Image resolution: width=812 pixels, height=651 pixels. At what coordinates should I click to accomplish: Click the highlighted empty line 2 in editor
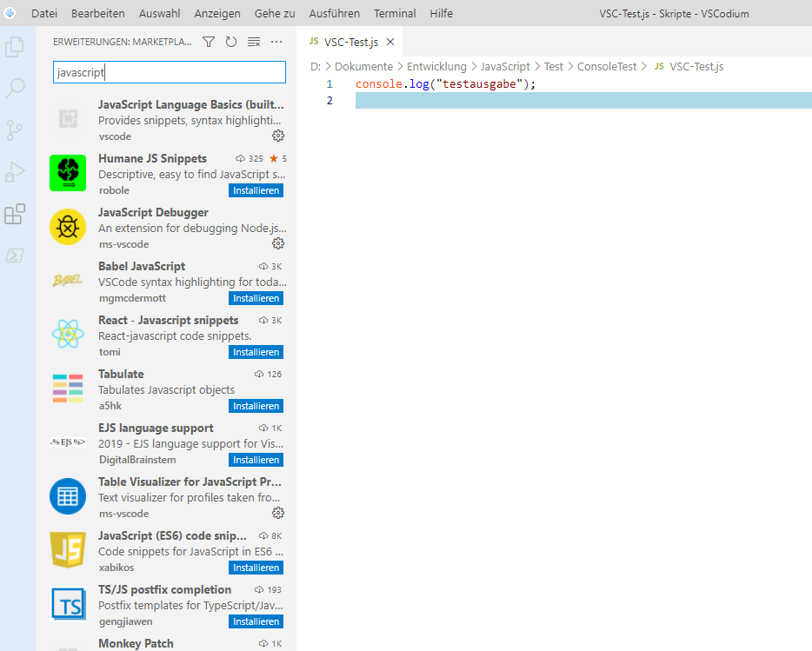583,101
